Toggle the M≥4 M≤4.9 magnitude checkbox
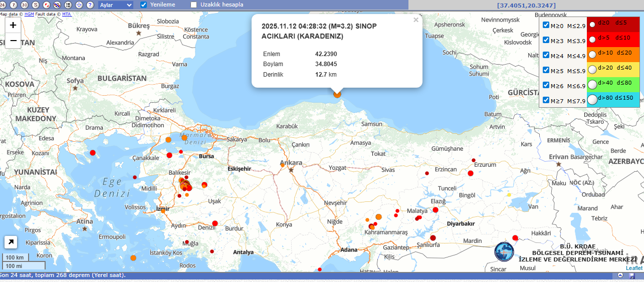Viewport: 644px width, 282px height. pyautogui.click(x=546, y=55)
